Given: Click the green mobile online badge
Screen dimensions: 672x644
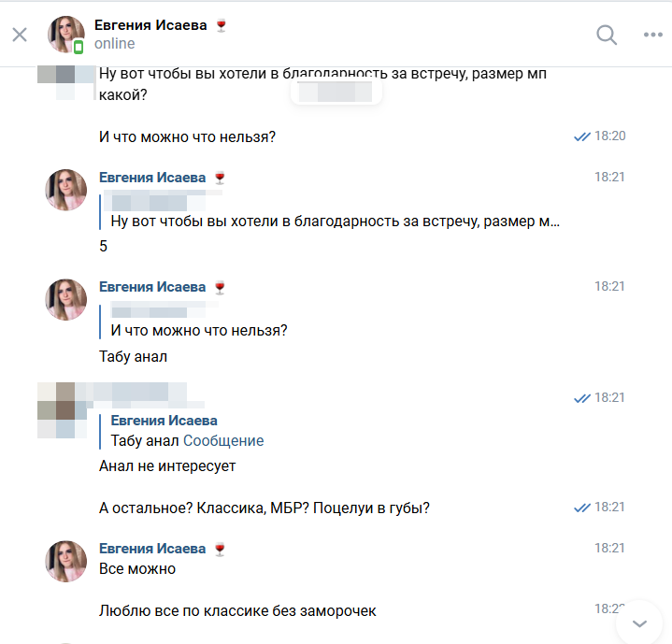Looking at the screenshot, I should click(79, 47).
